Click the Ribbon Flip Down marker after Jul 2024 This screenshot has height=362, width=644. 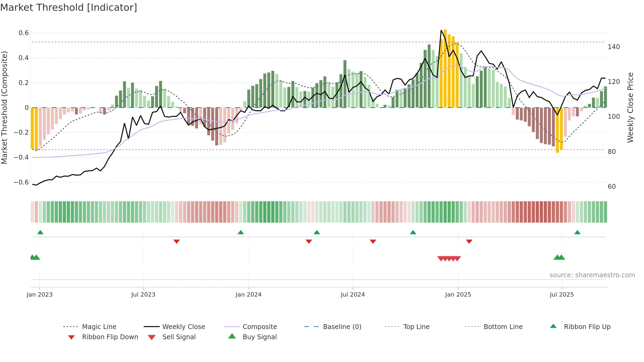tap(373, 242)
